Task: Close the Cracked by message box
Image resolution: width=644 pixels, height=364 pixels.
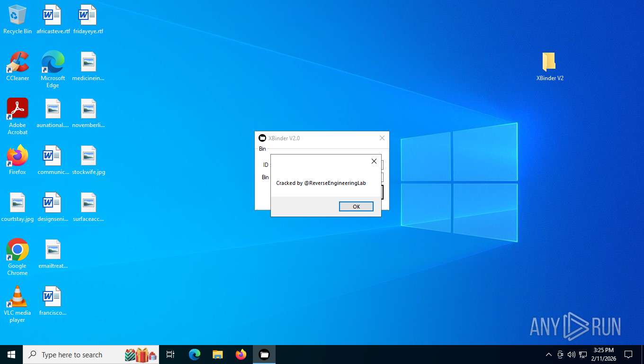Action: [374, 162]
